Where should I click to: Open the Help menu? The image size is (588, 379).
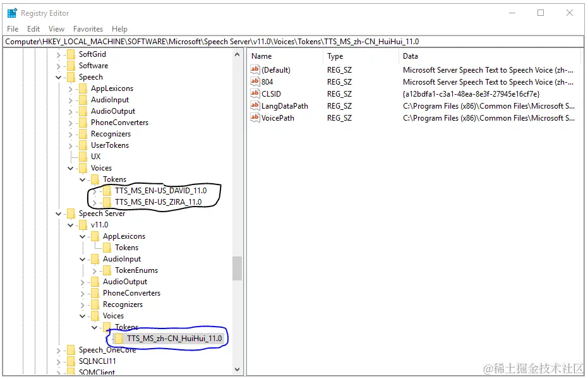[119, 29]
